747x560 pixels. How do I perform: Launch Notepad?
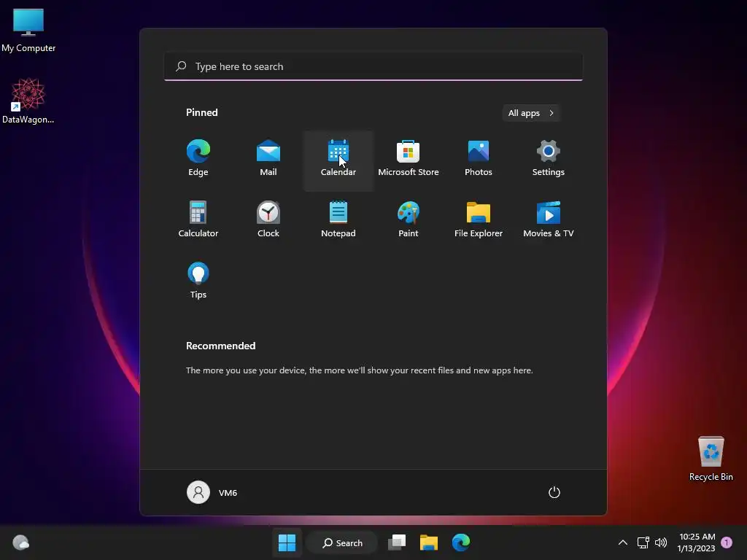pos(338,220)
